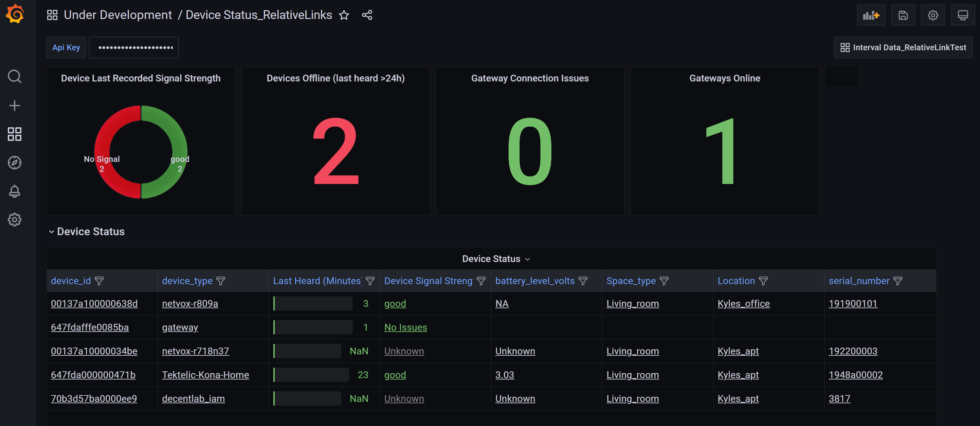Click the Save dashboard icon
980x426 pixels.
click(x=903, y=15)
